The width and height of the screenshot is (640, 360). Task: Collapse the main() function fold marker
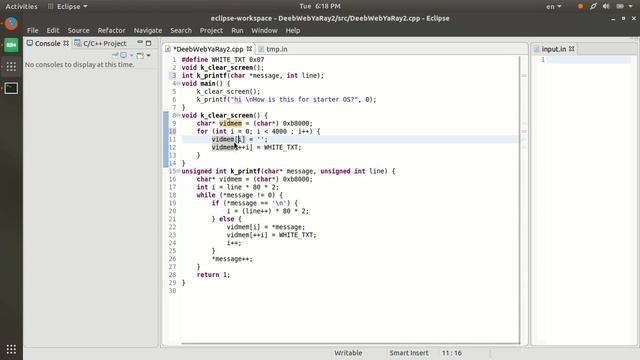[x=178, y=84]
